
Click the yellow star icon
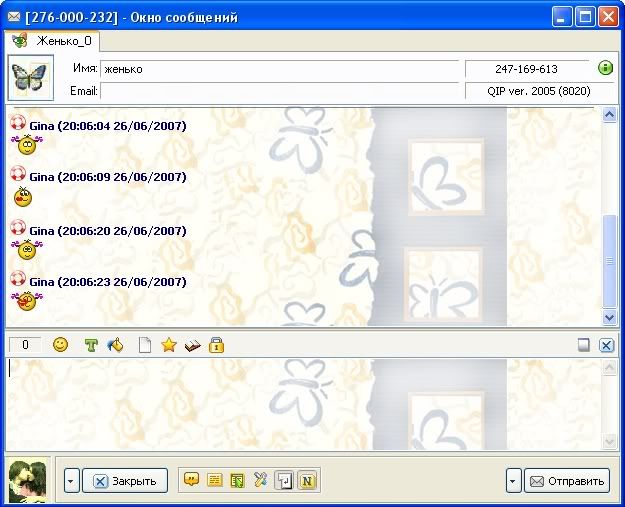169,345
